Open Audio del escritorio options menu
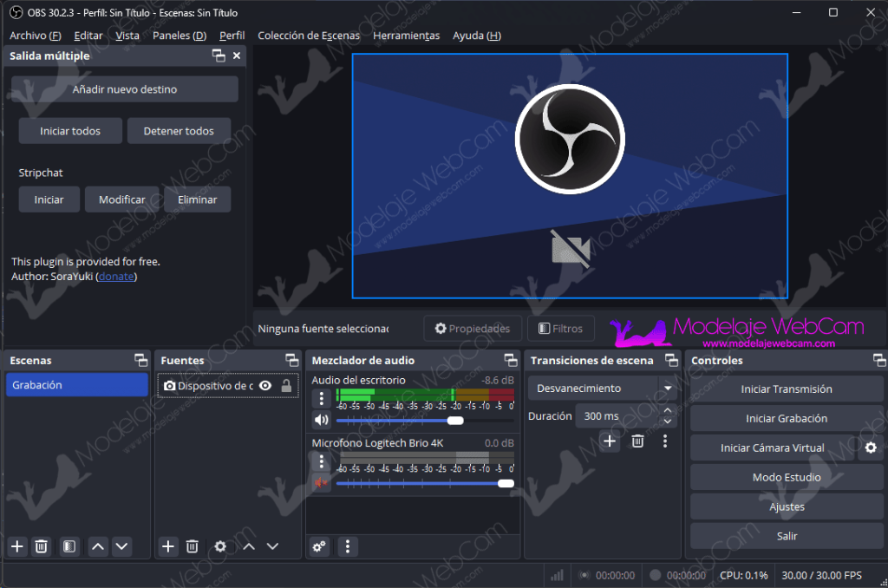 click(x=322, y=399)
